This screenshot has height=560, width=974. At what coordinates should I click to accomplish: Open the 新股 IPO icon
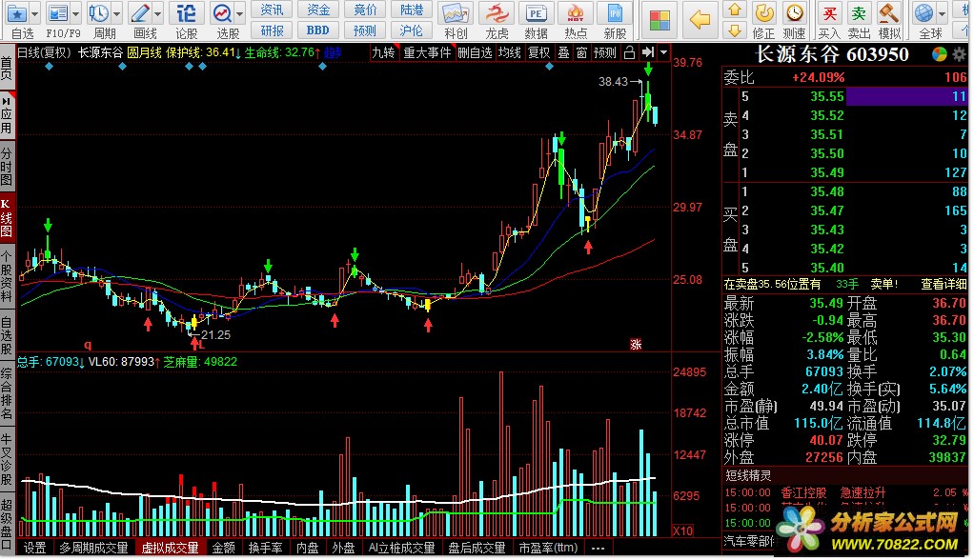[615, 13]
